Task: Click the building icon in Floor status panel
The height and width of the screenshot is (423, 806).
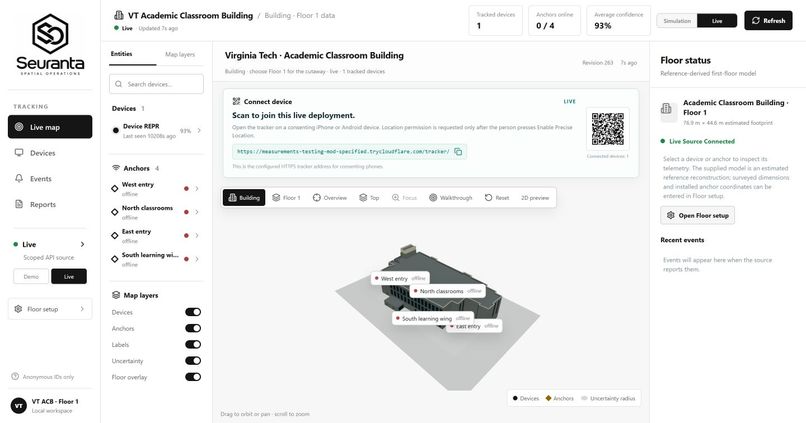Action: (x=667, y=108)
